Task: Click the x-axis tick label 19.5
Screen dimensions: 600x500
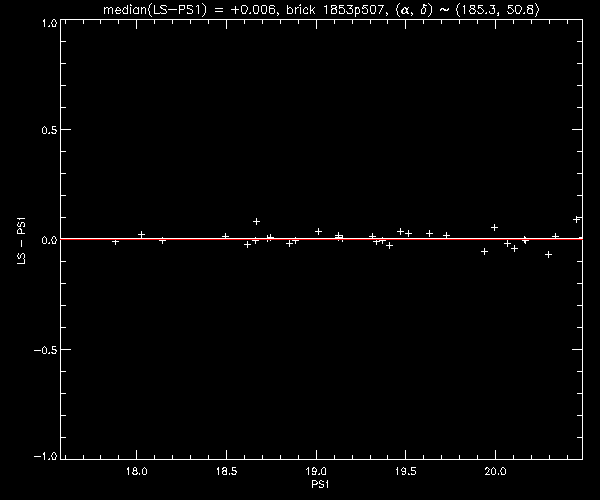Action: point(406,471)
